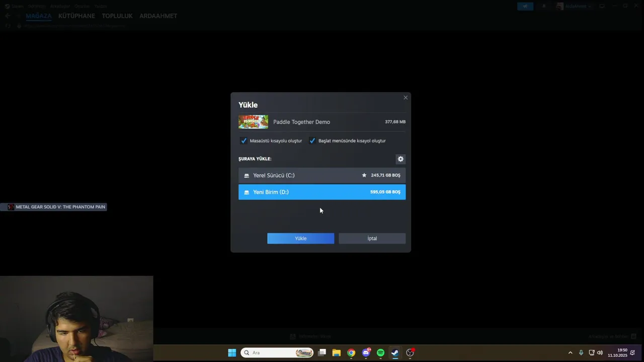Click the Steam back navigation arrow
644x362 pixels.
(x=8, y=16)
